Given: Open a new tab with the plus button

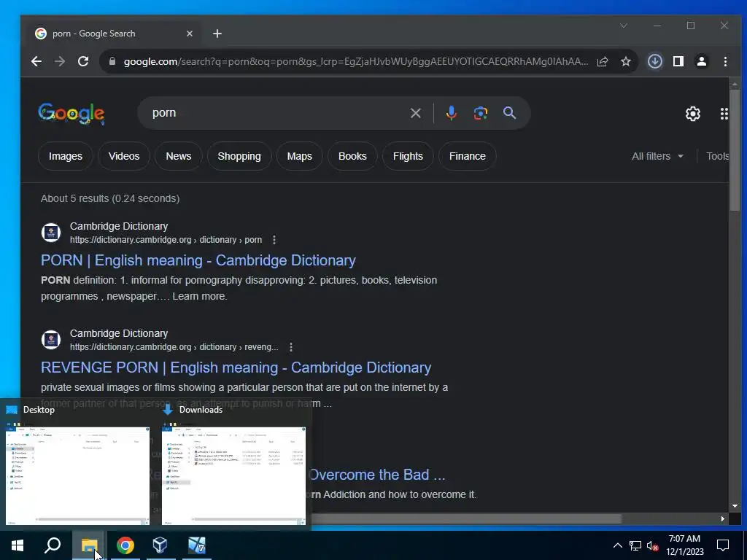Looking at the screenshot, I should 217,34.
